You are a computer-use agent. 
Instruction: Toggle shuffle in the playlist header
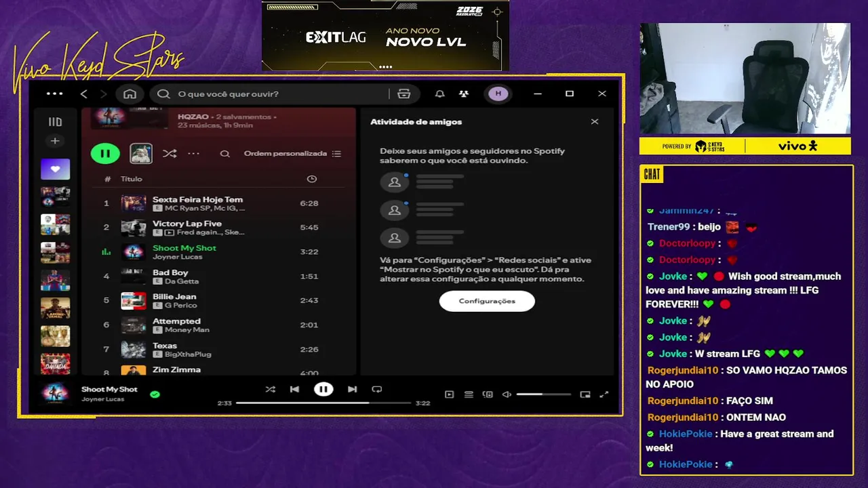[170, 153]
